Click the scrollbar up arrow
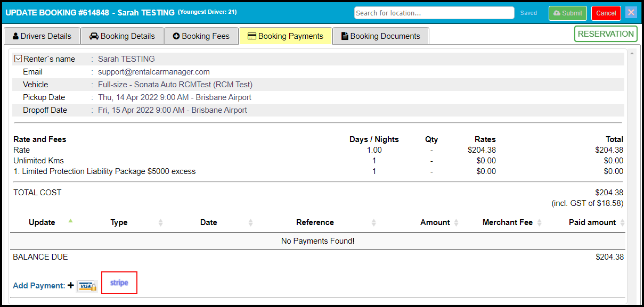This screenshot has height=307, width=644. (x=632, y=54)
